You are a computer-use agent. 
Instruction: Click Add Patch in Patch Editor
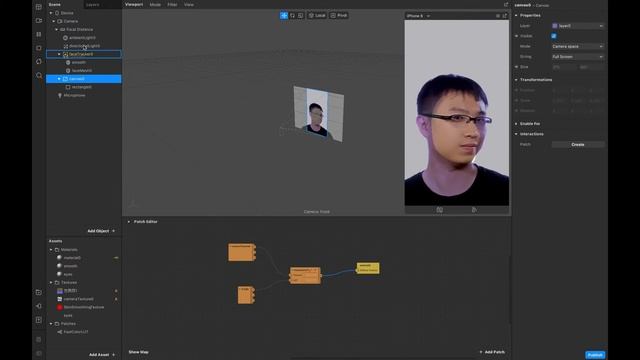pyautogui.click(x=492, y=352)
